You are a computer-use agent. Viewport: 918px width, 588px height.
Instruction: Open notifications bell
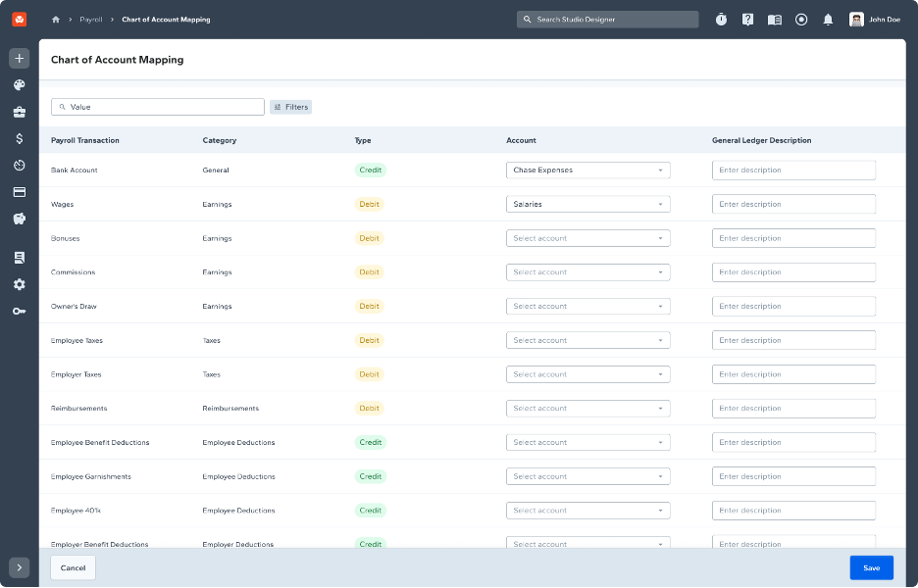(828, 20)
